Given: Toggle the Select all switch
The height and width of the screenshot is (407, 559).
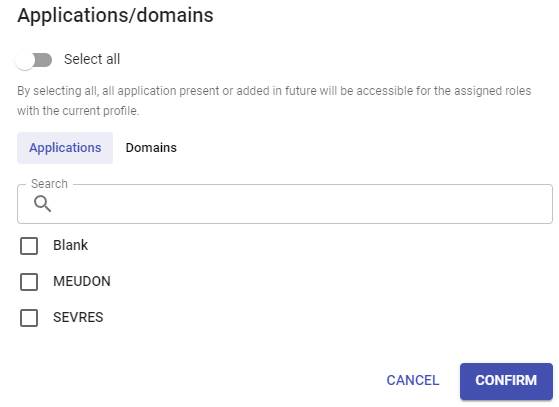Looking at the screenshot, I should coord(34,60).
